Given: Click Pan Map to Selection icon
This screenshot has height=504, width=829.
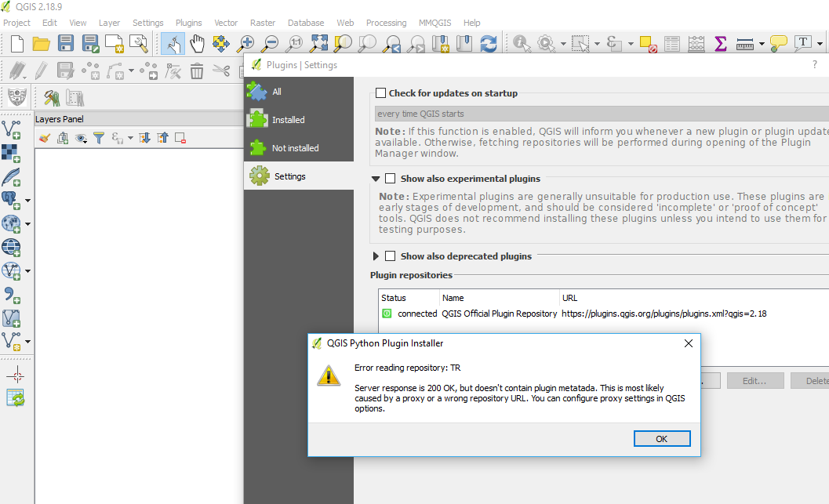Looking at the screenshot, I should pos(221,43).
